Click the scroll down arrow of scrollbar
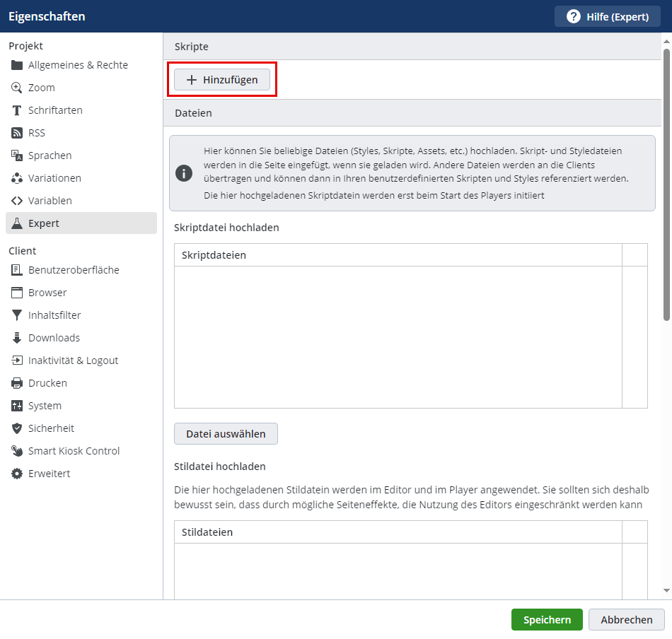Screen dimensions: 672x639 pos(666,590)
